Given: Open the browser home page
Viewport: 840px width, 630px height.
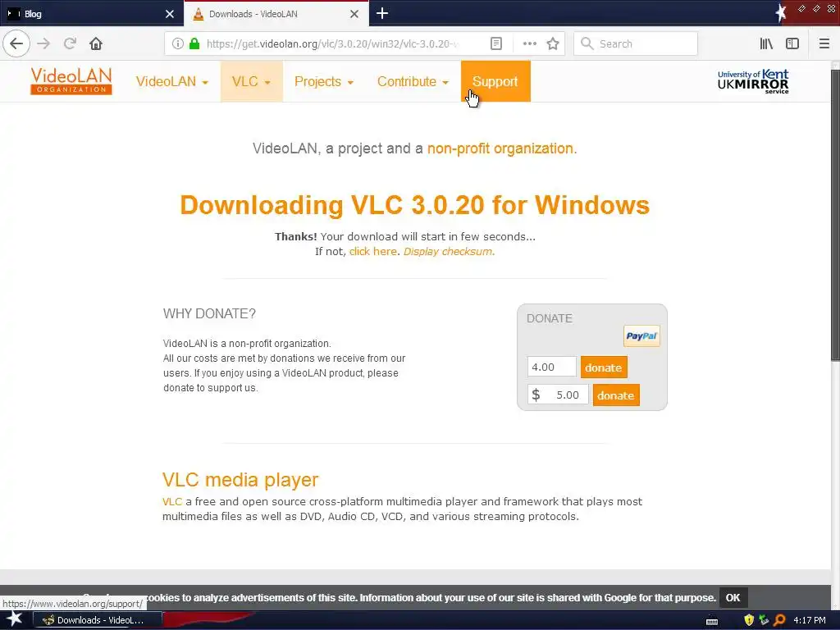Looking at the screenshot, I should click(96, 43).
